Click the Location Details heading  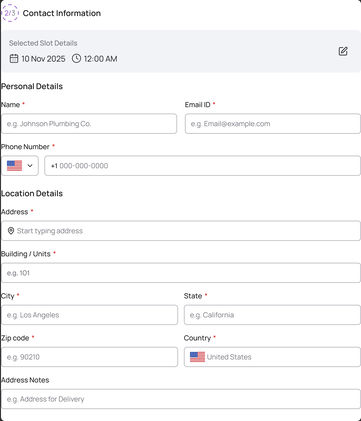(x=32, y=194)
